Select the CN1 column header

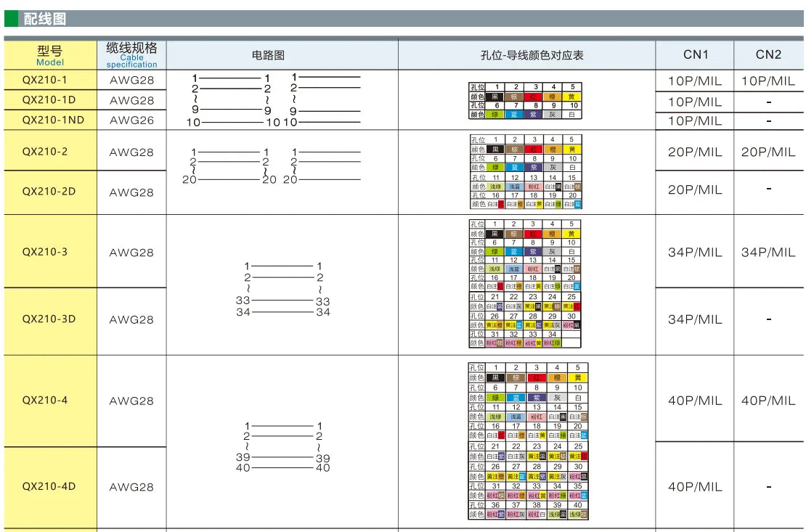(x=695, y=54)
